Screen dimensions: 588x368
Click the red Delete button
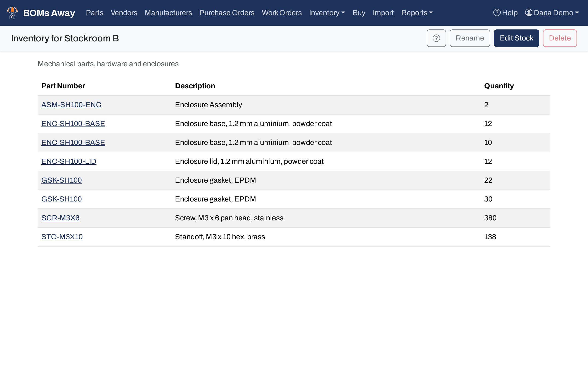[560, 38]
